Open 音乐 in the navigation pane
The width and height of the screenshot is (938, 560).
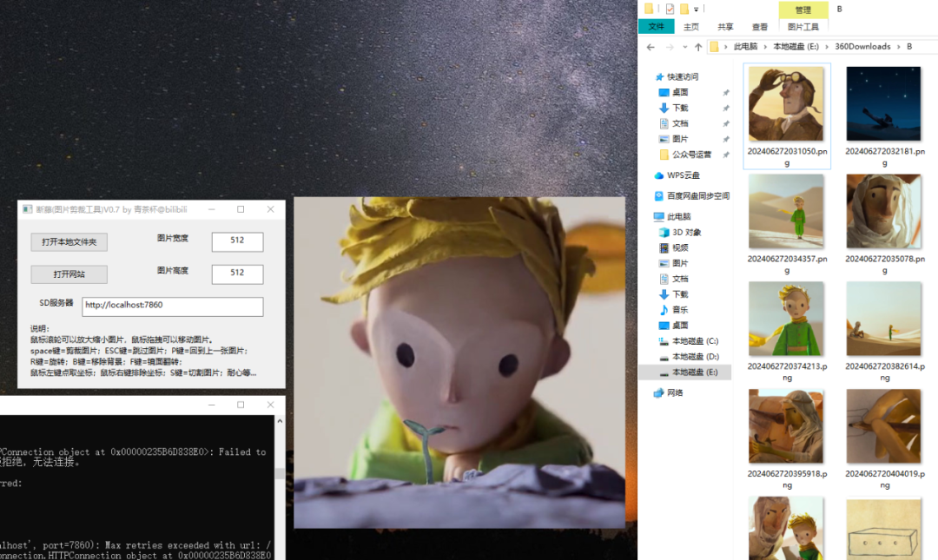click(x=680, y=311)
